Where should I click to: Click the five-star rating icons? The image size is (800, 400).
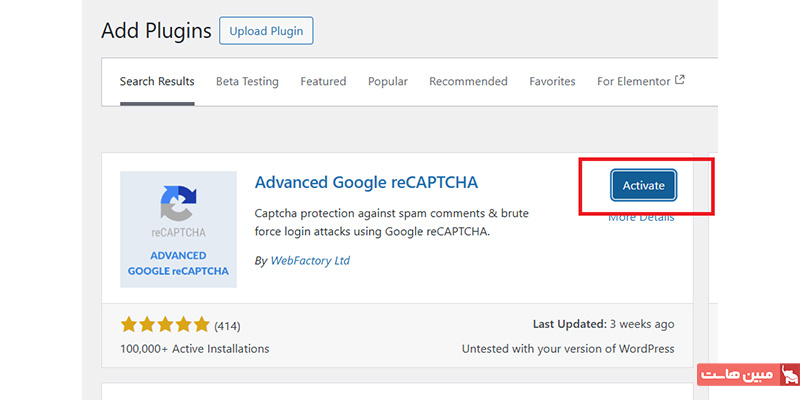(x=165, y=324)
